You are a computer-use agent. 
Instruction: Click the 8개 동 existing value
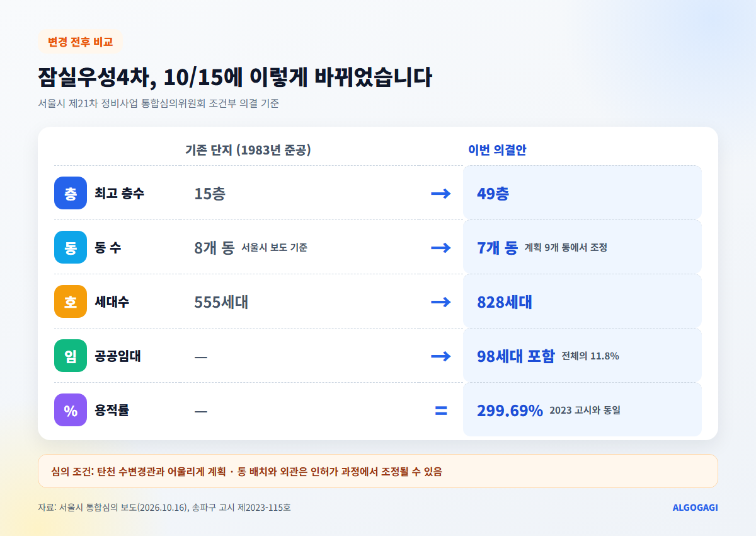[214, 248]
